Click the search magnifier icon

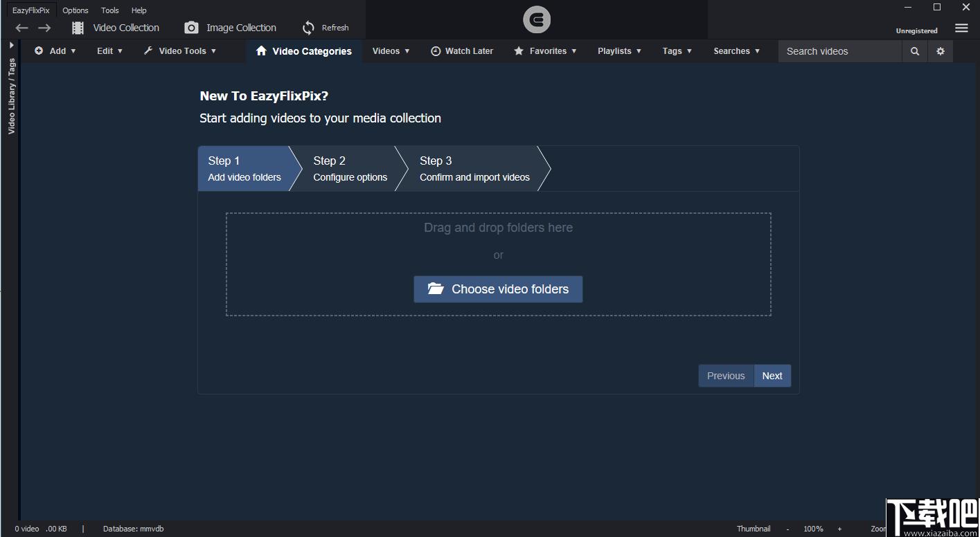coord(915,51)
